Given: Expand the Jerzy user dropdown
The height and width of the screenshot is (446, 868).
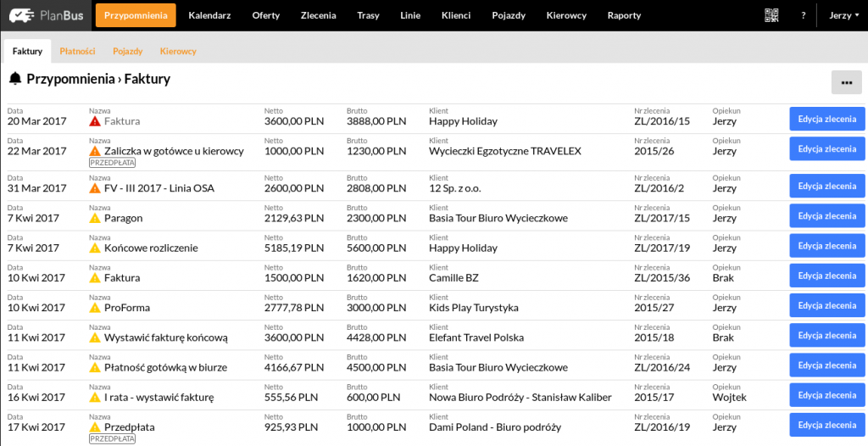Looking at the screenshot, I should 843,15.
